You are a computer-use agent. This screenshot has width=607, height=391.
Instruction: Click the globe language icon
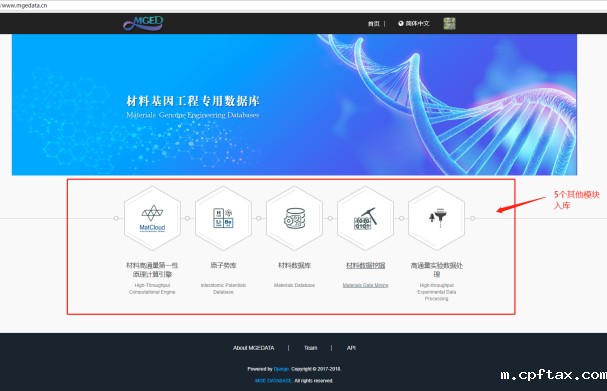click(401, 24)
